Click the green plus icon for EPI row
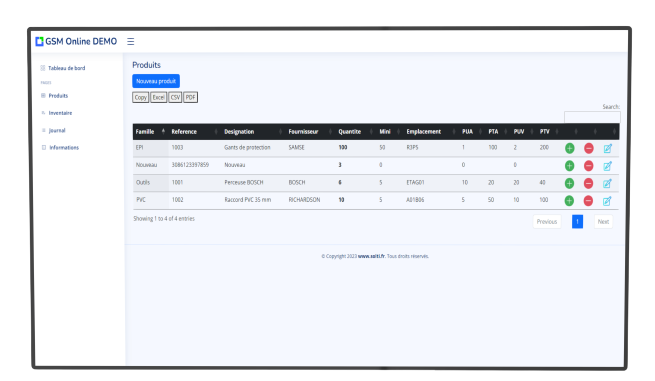 pyautogui.click(x=569, y=148)
